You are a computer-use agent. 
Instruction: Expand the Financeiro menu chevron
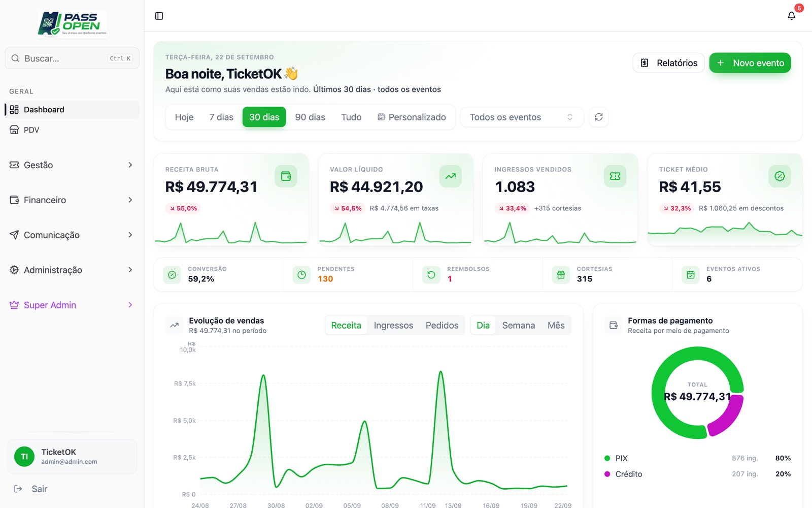point(130,200)
